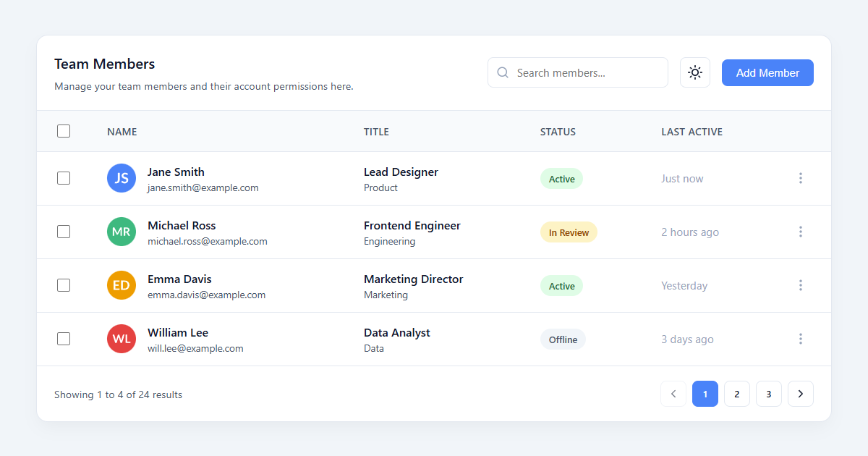Viewport: 868px width, 456px height.
Task: Click the '2 hours ago' last active value
Action: [690, 232]
